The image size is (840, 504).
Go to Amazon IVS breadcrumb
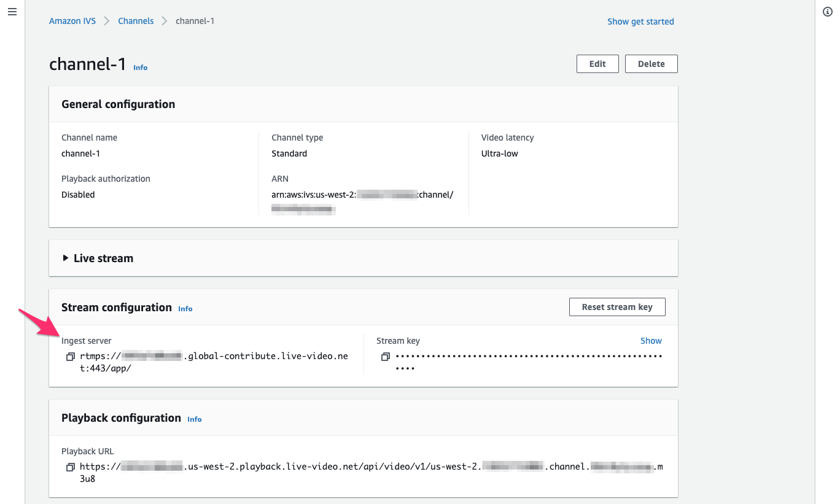[x=72, y=21]
